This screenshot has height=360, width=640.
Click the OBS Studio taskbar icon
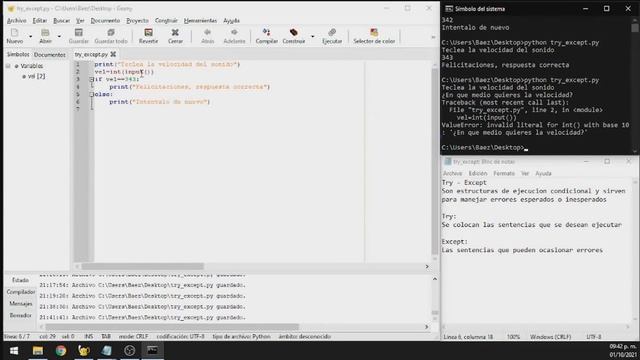(x=129, y=351)
